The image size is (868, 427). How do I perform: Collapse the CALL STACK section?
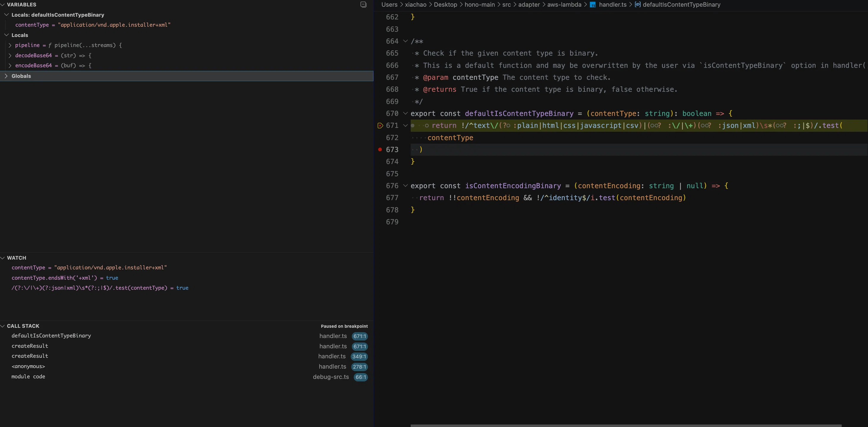(3, 326)
